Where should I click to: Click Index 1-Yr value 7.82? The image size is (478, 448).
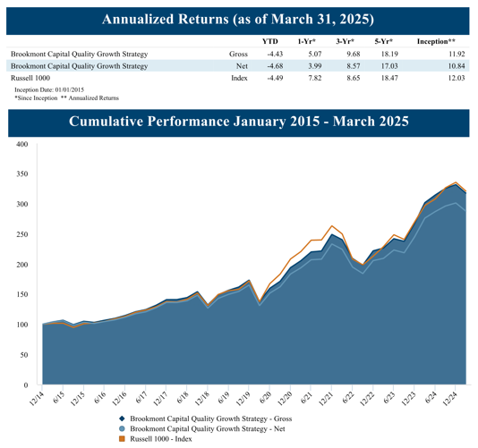click(x=315, y=78)
